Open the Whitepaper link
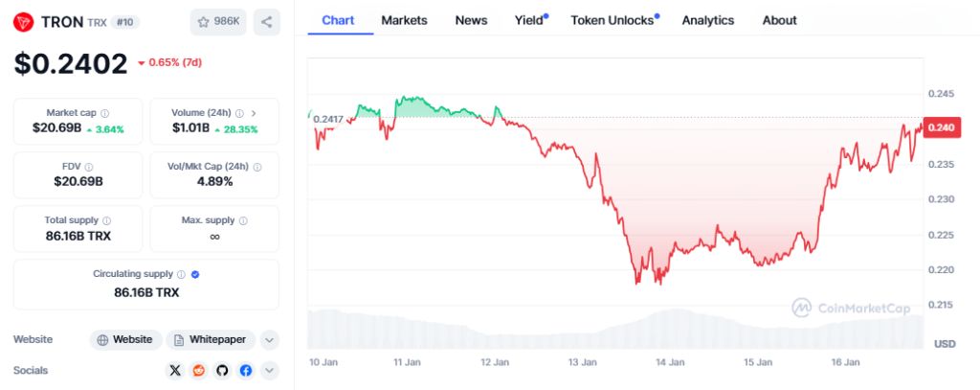 click(x=212, y=339)
